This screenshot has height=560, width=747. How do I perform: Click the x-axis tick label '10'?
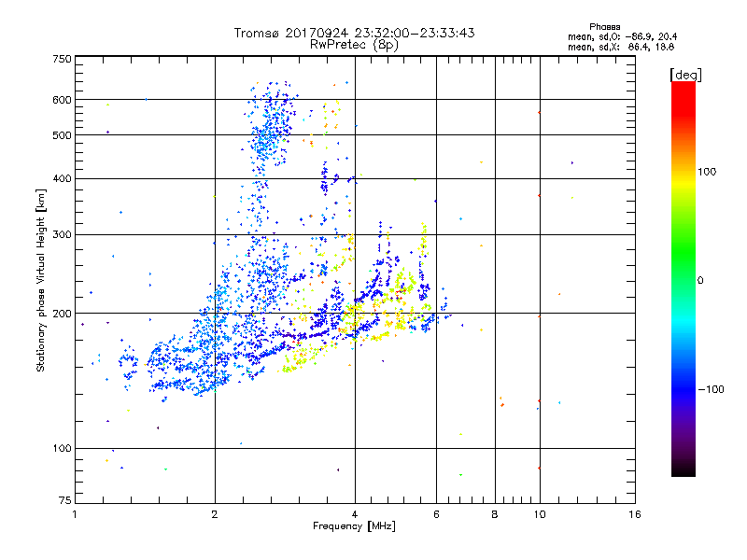[540, 514]
